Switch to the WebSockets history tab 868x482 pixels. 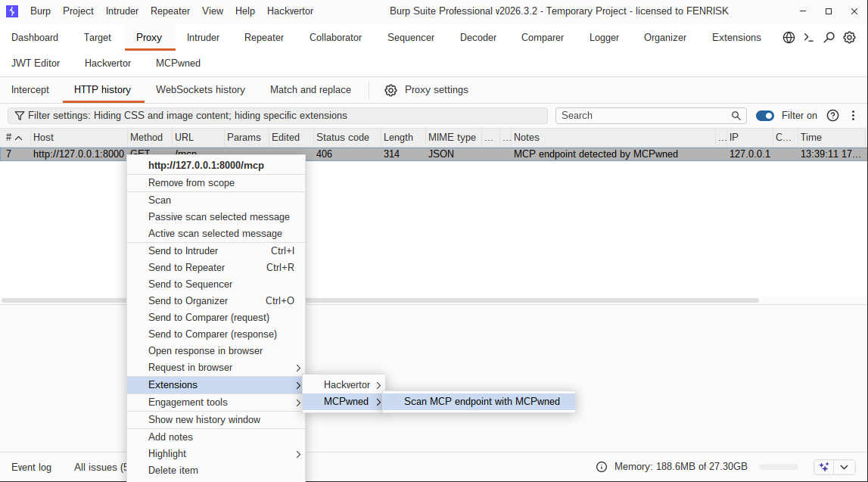[200, 89]
